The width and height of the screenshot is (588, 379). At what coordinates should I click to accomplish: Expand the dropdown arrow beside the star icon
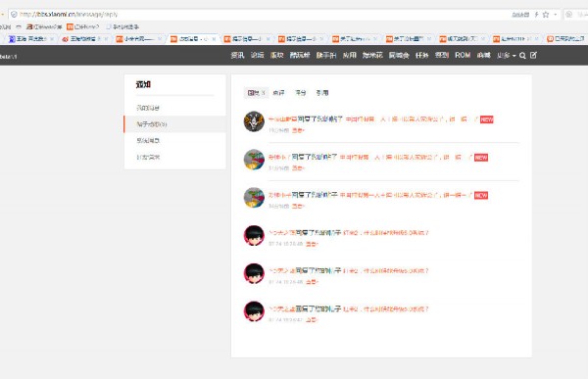556,15
